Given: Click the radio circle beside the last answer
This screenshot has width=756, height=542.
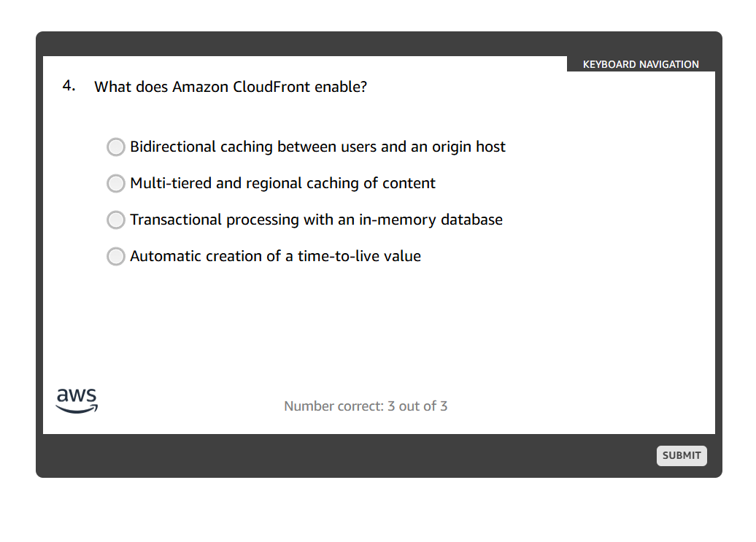Looking at the screenshot, I should pos(115,256).
